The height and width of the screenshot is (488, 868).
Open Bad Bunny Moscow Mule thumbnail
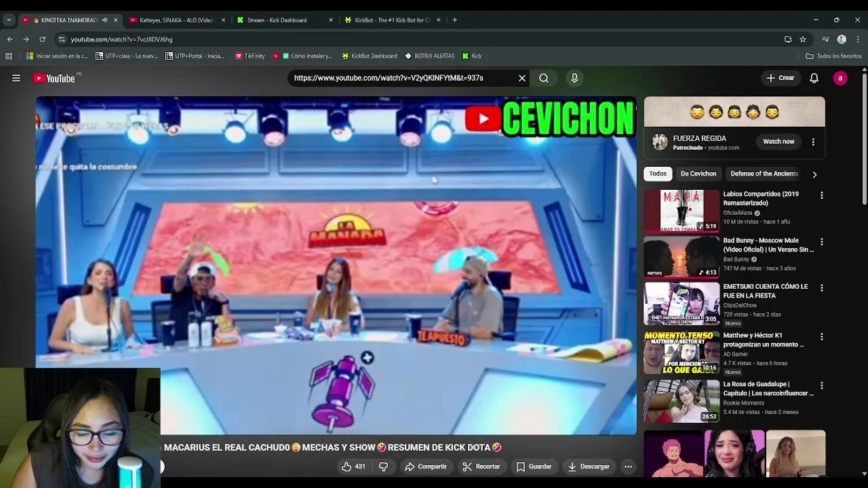682,257
